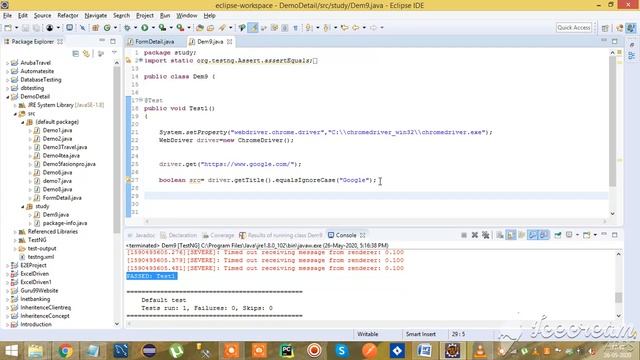This screenshot has width=640, height=360.
Task: Open the Display Selected Console dropdown arrow
Action: pos(577,235)
